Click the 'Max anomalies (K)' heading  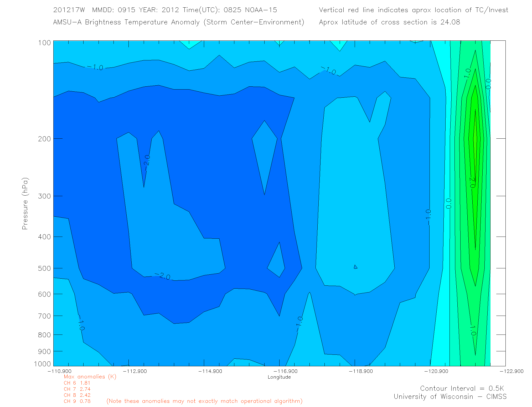pos(90,377)
